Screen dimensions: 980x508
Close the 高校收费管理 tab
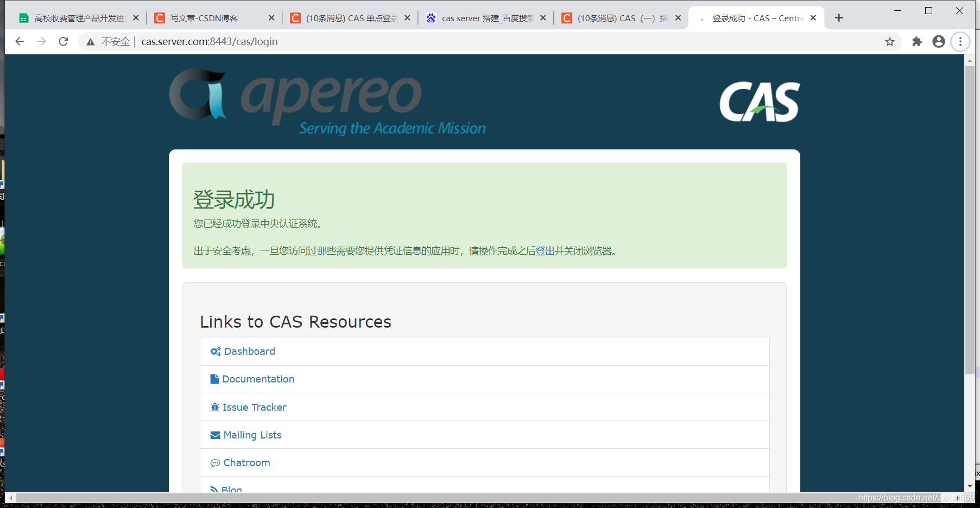[x=136, y=18]
